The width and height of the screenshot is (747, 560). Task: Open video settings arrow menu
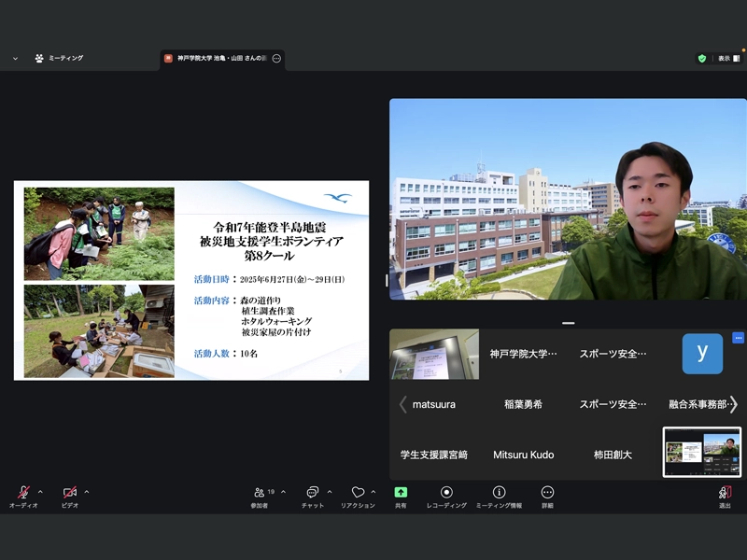(x=87, y=492)
